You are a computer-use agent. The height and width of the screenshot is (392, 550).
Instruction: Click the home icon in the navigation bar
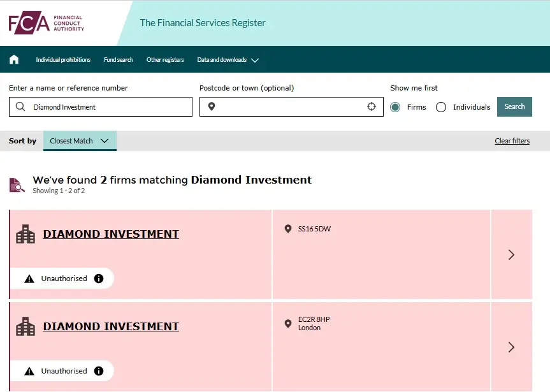[13, 59]
